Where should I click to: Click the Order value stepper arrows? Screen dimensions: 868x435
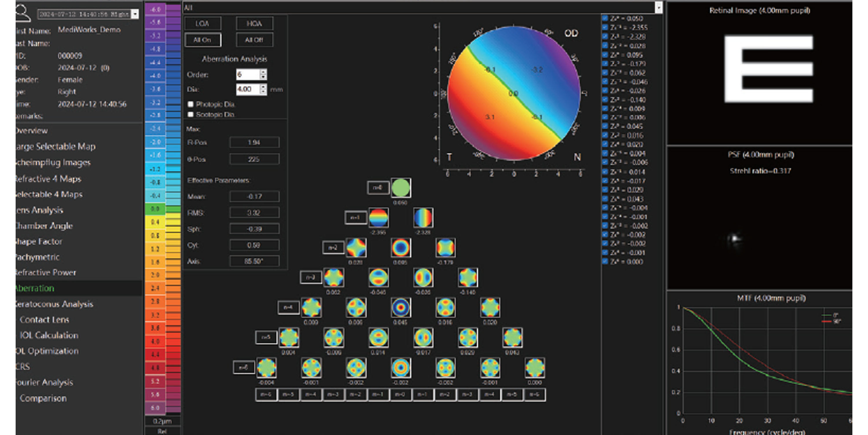coord(263,74)
